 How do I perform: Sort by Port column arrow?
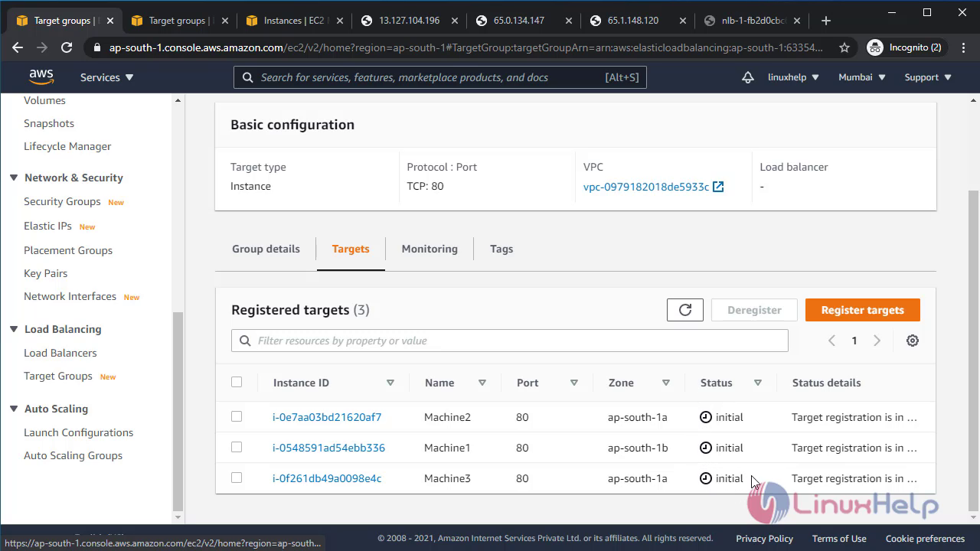(x=574, y=383)
